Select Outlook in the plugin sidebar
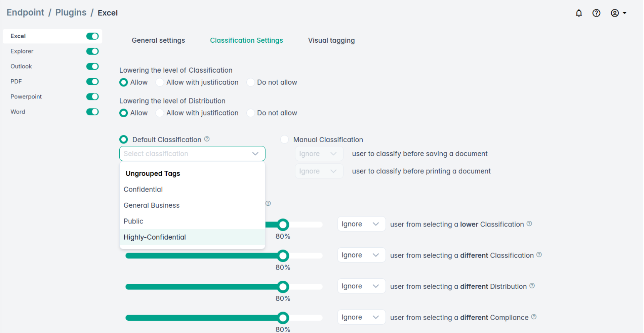Viewport: 644px width, 333px height. point(21,67)
